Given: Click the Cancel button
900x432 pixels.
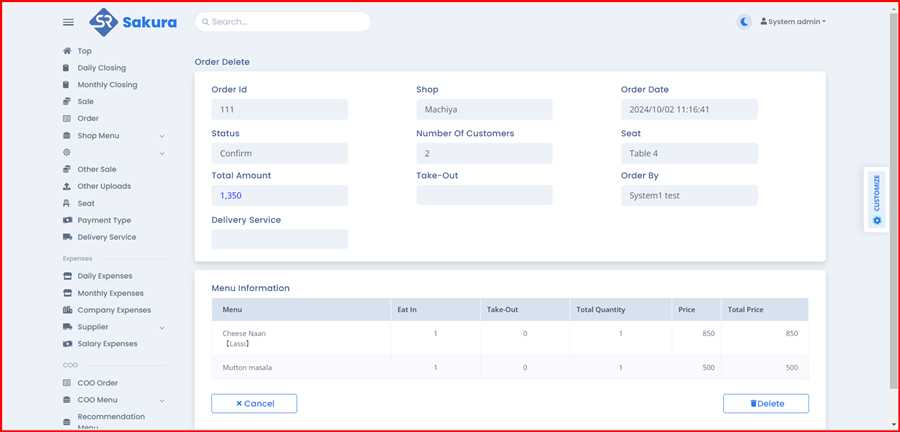Looking at the screenshot, I should (254, 403).
